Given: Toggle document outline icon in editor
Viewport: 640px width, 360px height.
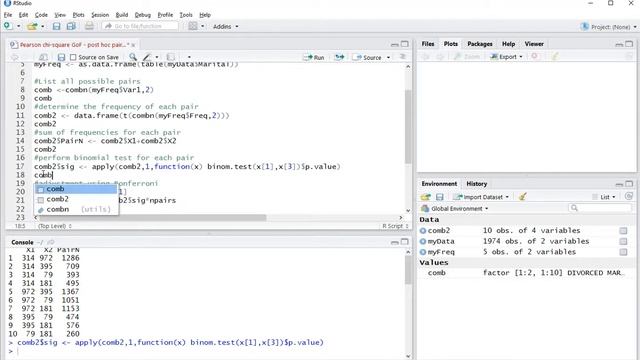Looking at the screenshot, I should tap(402, 57).
